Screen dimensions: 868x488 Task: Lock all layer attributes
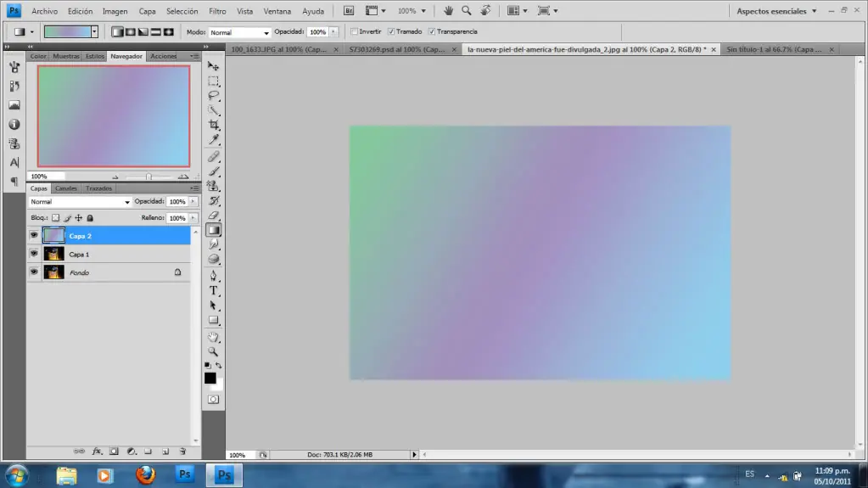click(x=90, y=217)
